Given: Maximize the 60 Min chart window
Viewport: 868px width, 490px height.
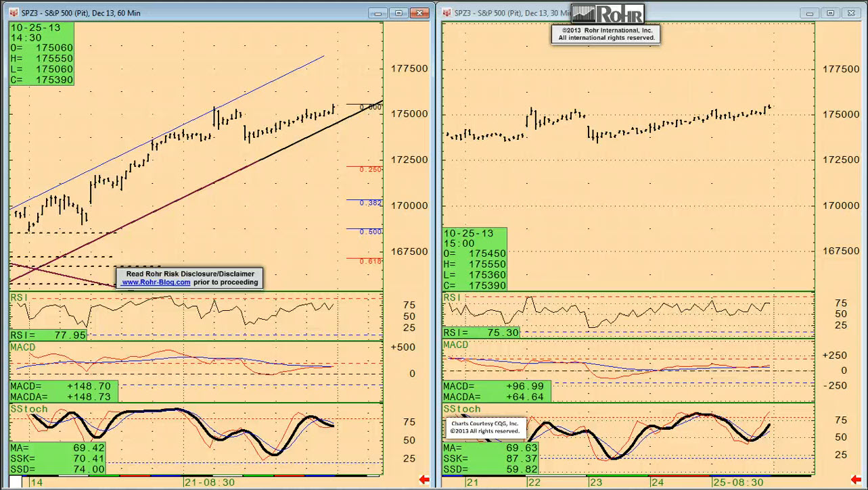Looking at the screenshot, I should [398, 13].
